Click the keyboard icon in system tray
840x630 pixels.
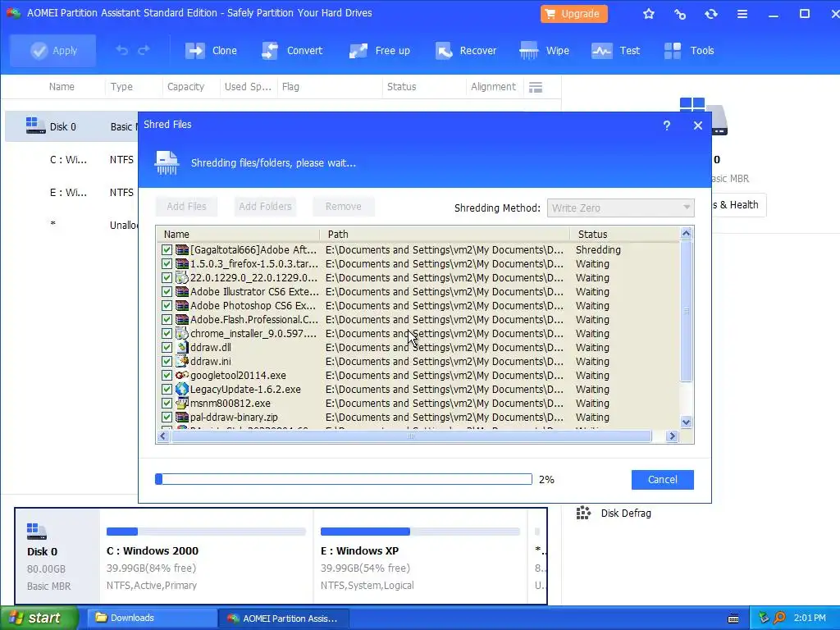733,619
